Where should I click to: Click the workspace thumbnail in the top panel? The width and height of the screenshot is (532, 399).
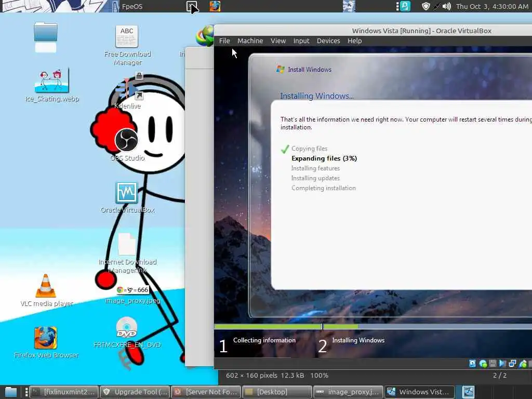349,6
